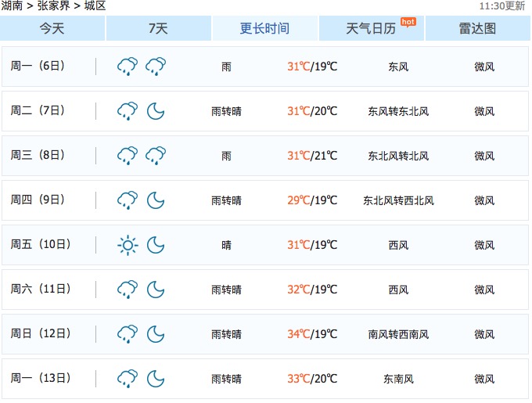Click temperature 34℃/19℃ for Sunday

(x=312, y=334)
